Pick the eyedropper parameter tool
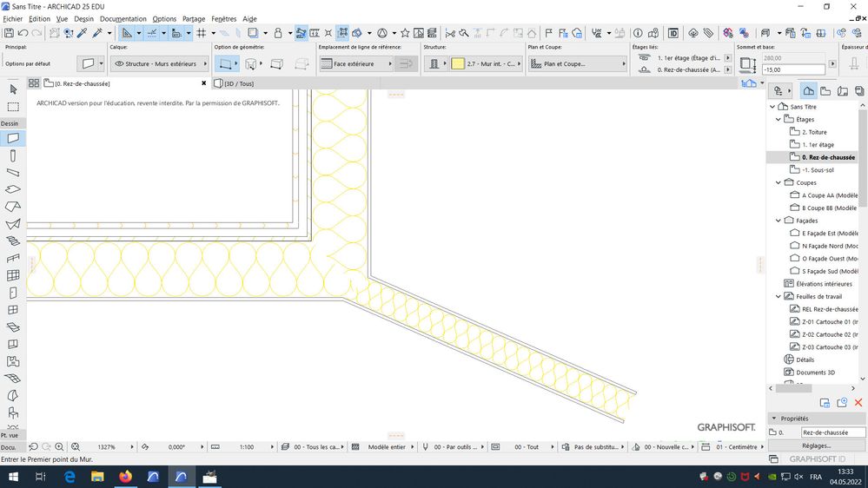Image resolution: width=868 pixels, height=488 pixels. 82,33
